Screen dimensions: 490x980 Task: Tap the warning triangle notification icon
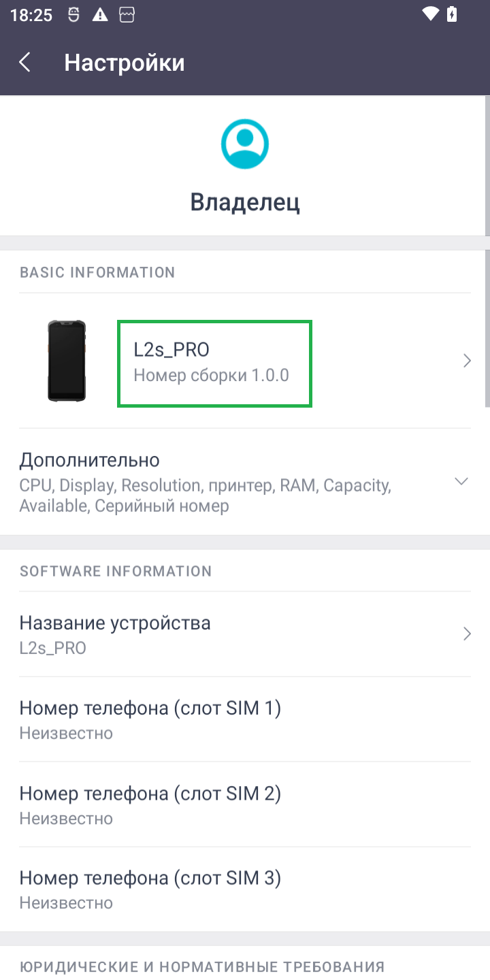100,15
